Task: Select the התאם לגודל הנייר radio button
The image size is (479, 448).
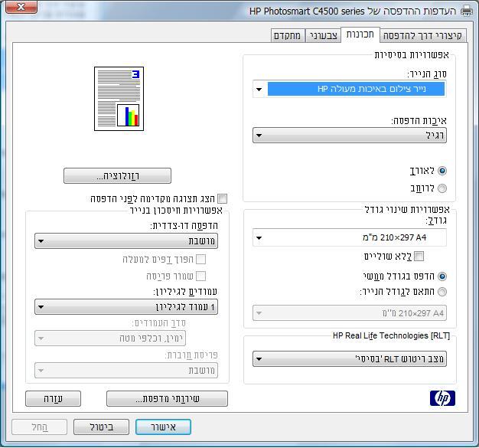Action: tap(442, 292)
